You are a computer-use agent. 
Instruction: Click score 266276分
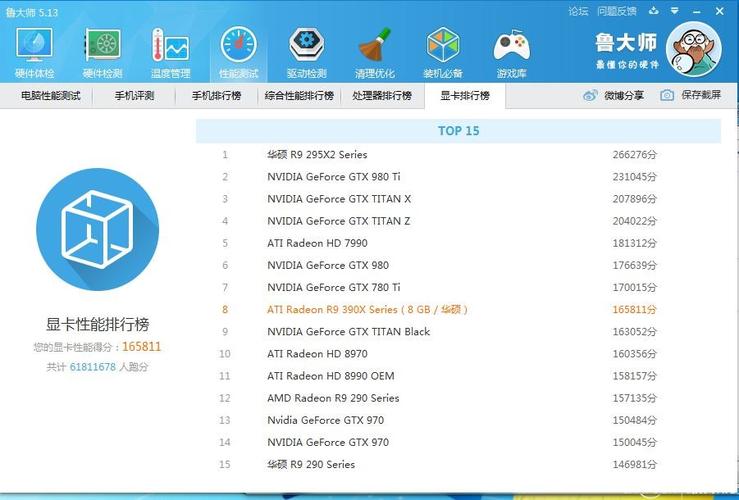634,155
